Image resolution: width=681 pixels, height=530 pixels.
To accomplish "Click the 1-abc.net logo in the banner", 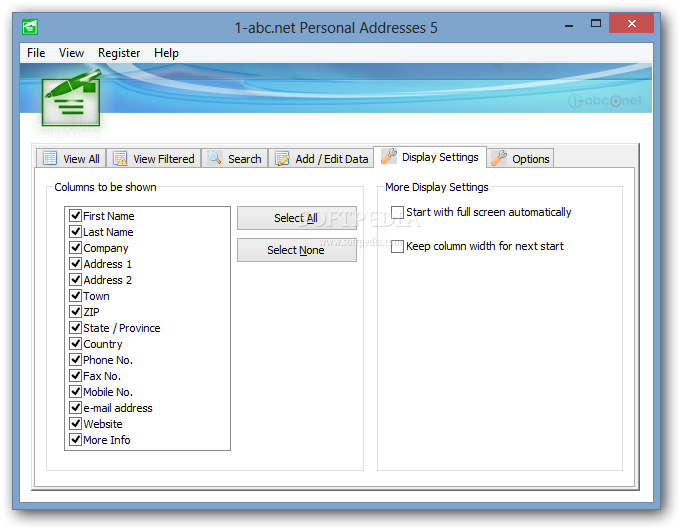I will coord(605,101).
